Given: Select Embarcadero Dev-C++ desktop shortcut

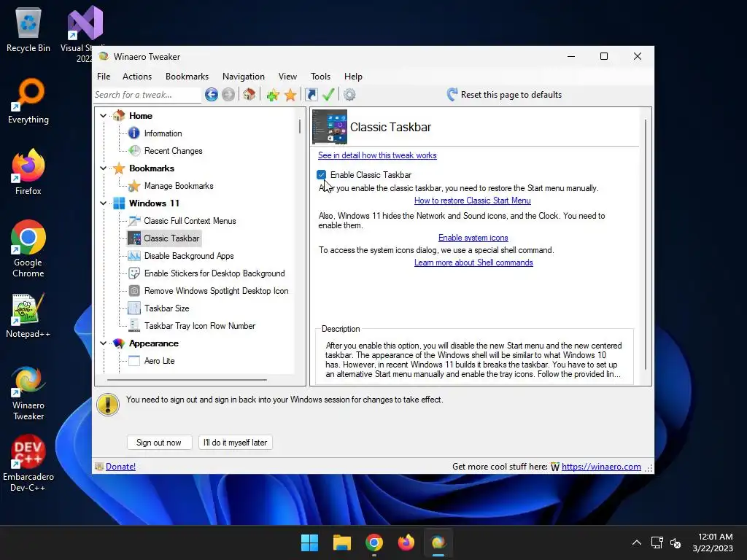Looking at the screenshot, I should click(28, 463).
